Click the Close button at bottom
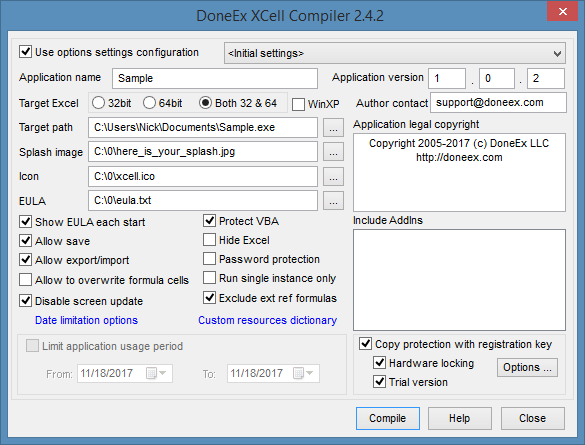The width and height of the screenshot is (585, 445). coord(532,418)
